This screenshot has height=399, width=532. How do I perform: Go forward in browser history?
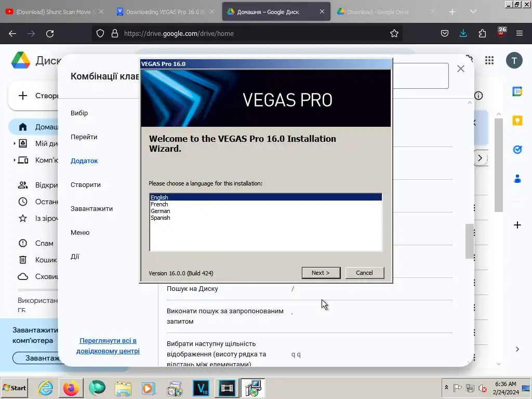point(31,34)
